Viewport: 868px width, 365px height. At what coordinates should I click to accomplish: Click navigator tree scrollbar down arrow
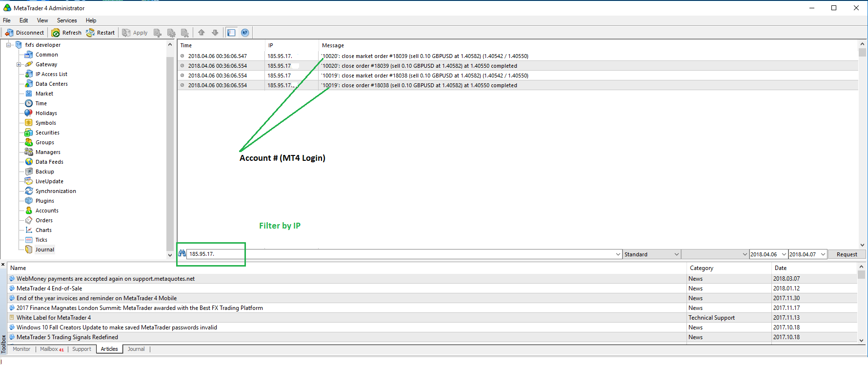[170, 255]
